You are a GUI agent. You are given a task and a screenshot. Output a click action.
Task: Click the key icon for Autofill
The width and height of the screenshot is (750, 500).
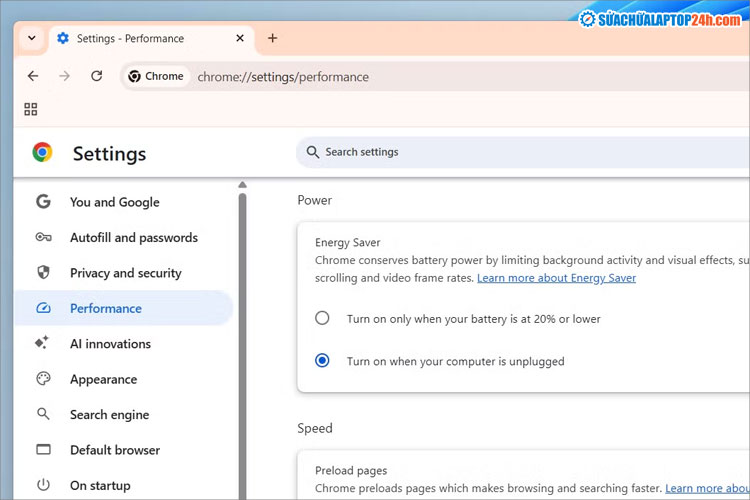(43, 237)
